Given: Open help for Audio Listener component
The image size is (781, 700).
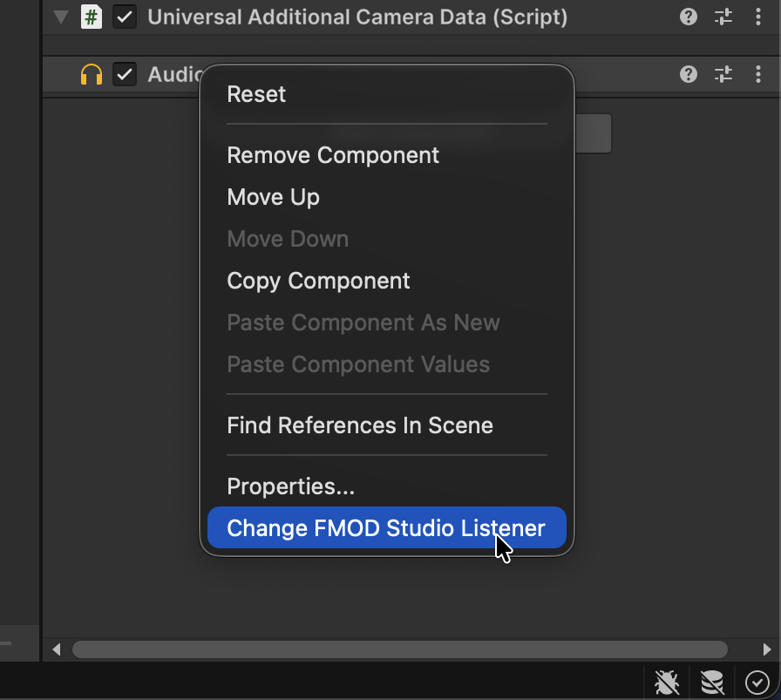Looking at the screenshot, I should (689, 75).
